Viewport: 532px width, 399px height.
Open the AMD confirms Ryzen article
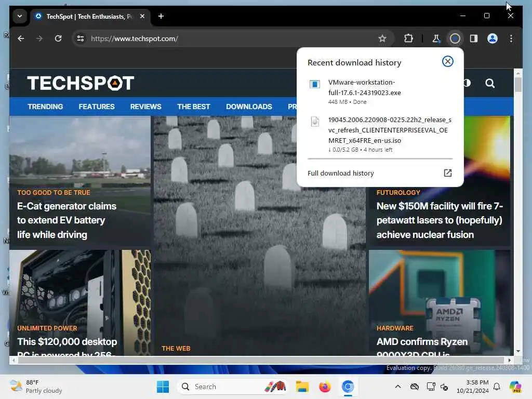[x=422, y=347]
